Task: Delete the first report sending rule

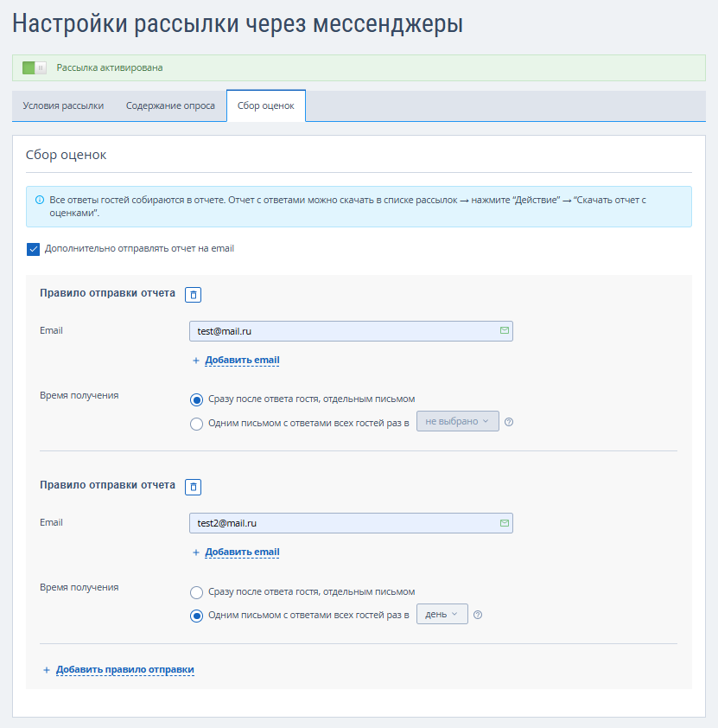Action: pos(193,294)
